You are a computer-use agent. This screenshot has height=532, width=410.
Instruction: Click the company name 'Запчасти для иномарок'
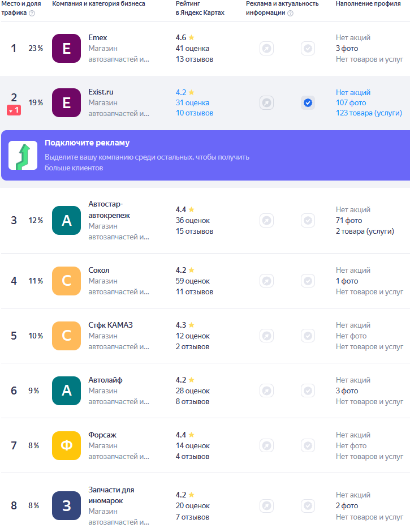coord(111,495)
